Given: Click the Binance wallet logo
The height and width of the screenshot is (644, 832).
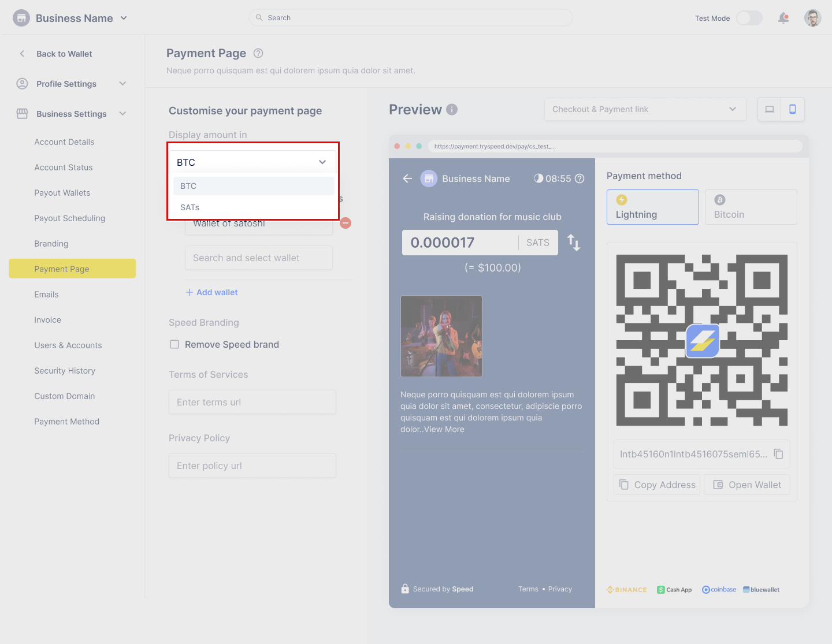Looking at the screenshot, I should 626,590.
